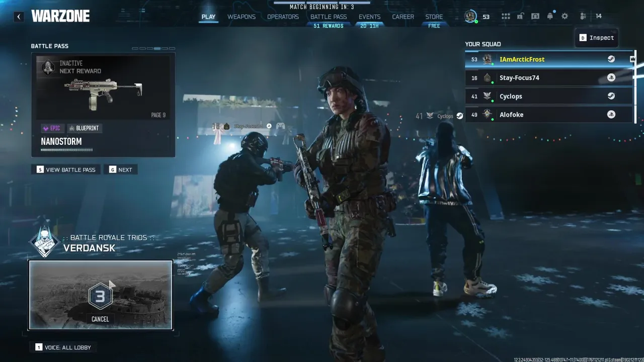Open settings gear icon
This screenshot has height=362, width=644.
(565, 16)
